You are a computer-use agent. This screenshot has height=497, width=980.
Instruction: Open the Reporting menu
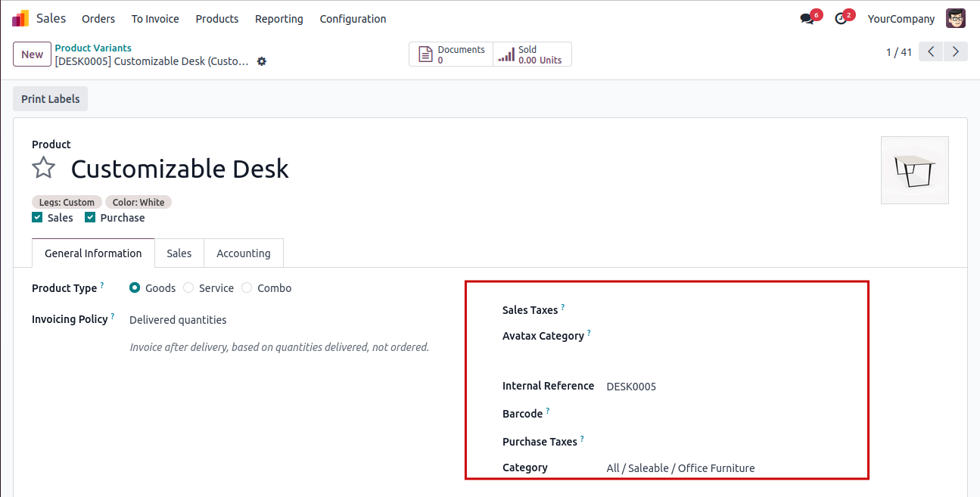pos(278,19)
